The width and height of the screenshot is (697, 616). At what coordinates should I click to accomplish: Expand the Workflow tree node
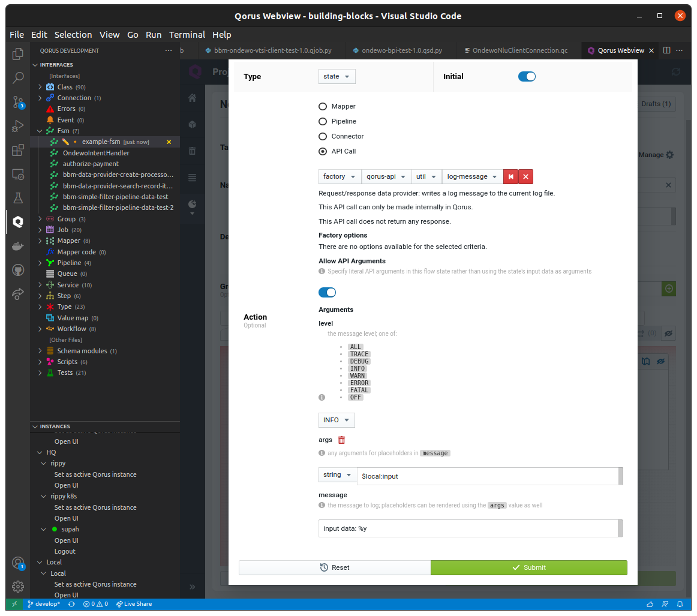(40, 329)
